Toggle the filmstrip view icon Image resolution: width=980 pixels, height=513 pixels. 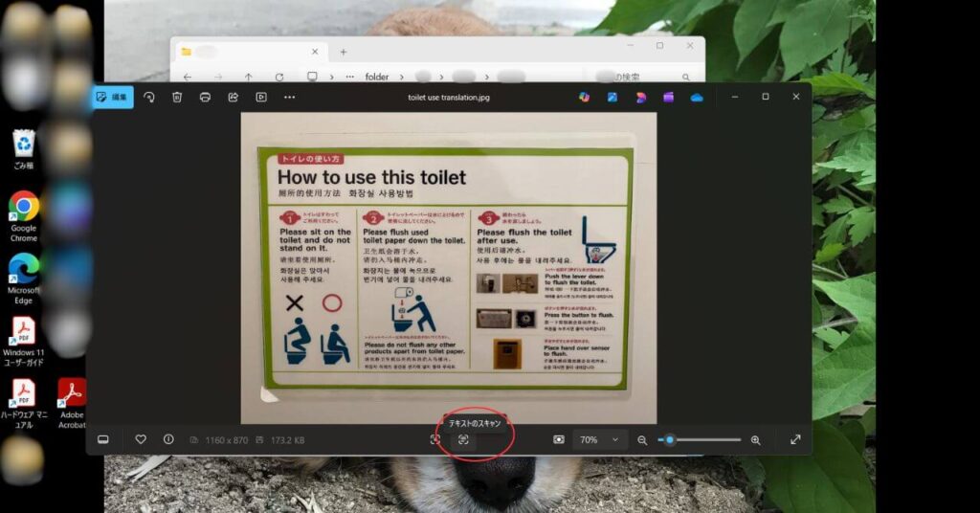pos(103,439)
